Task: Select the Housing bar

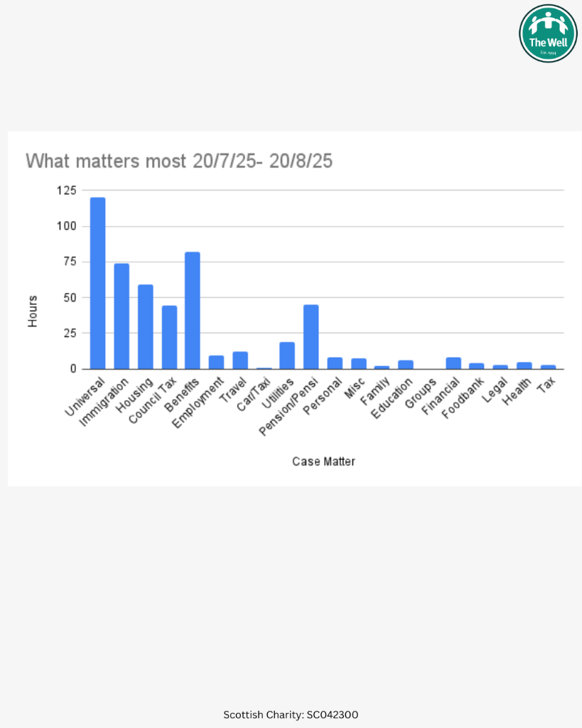Action: tap(145, 327)
